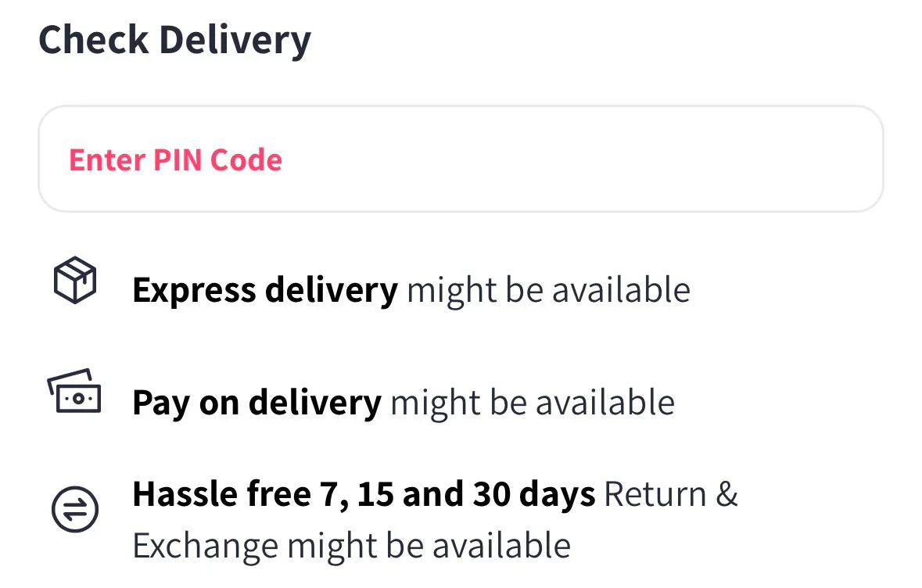Screen dimensions: 922x588
Task: Tap the word 'Code' in PIN placeholder
Action: pyautogui.click(x=246, y=160)
